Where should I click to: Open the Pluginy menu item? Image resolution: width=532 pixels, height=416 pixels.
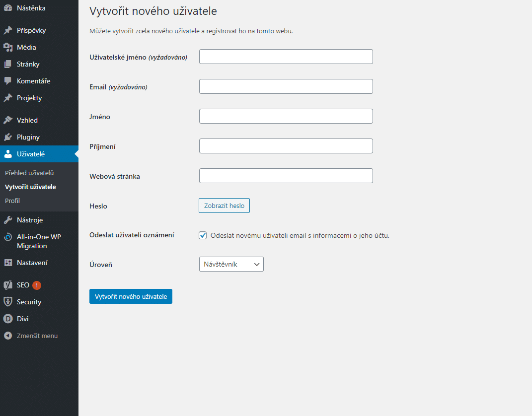click(x=39, y=138)
